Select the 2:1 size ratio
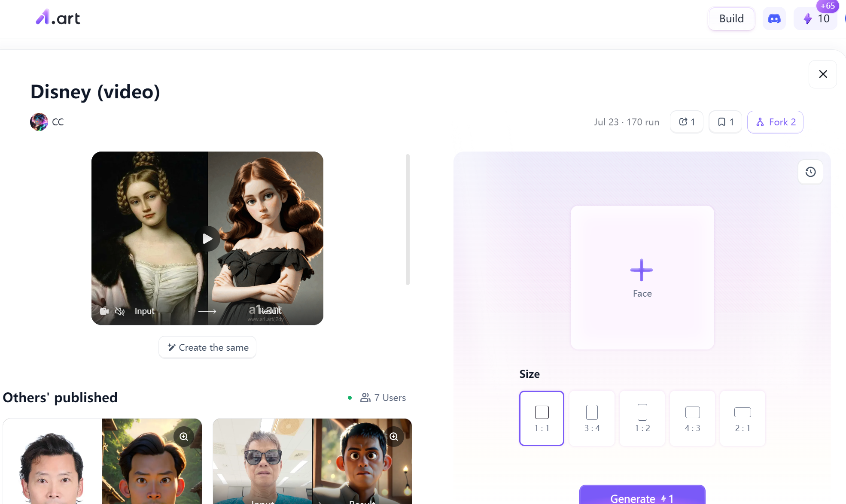 pyautogui.click(x=743, y=418)
